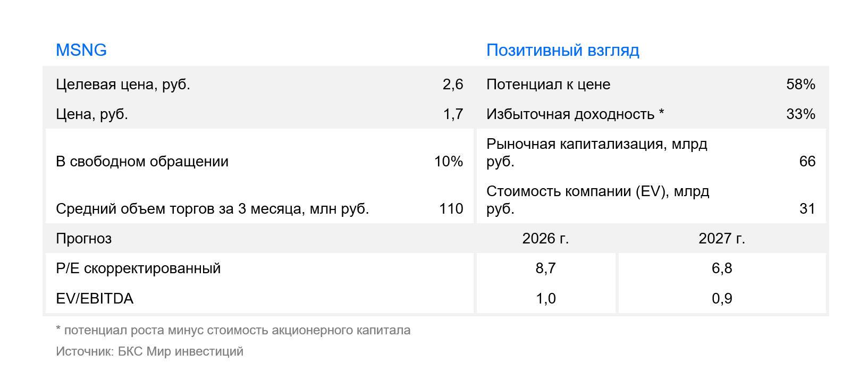The height and width of the screenshot is (379, 868).
Task: Select the Стоимость компании (EV) label
Action: [598, 200]
